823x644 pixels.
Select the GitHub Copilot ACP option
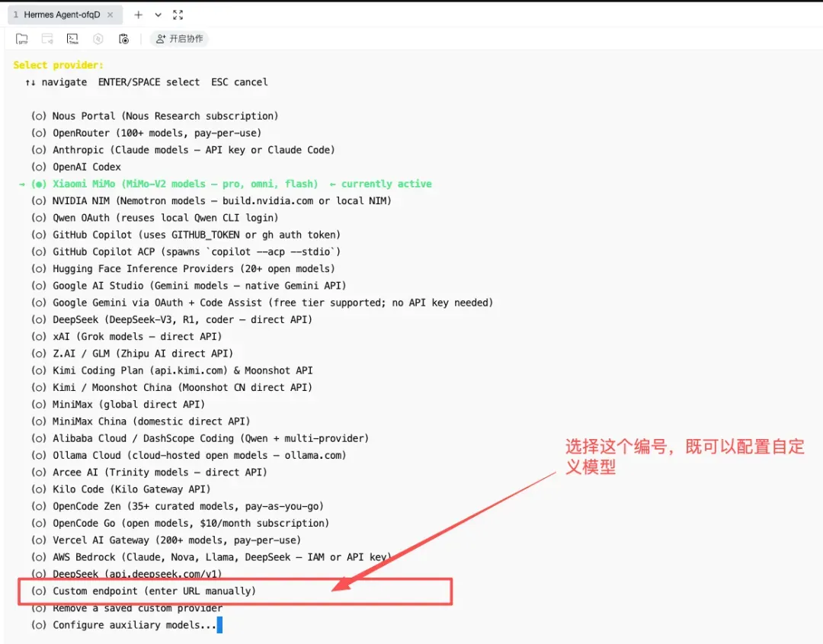pos(186,252)
